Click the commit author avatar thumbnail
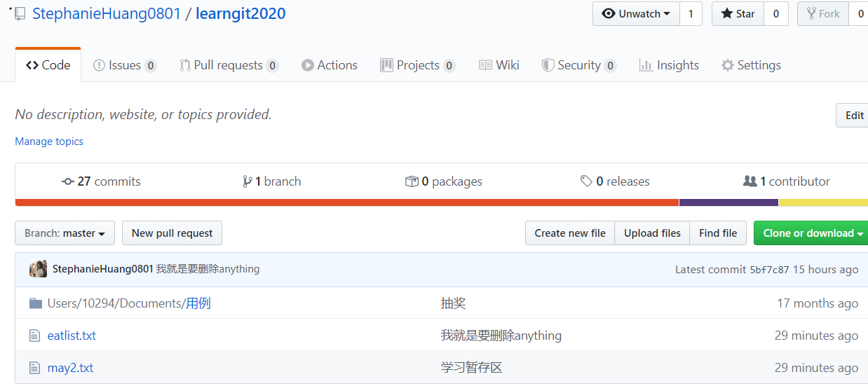868x386 pixels. coord(38,269)
